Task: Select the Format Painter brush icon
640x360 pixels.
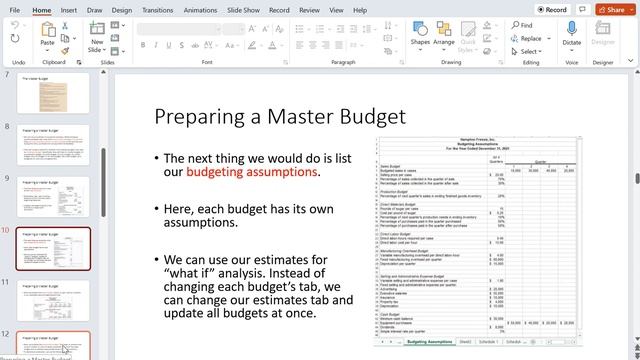Action: click(65, 51)
